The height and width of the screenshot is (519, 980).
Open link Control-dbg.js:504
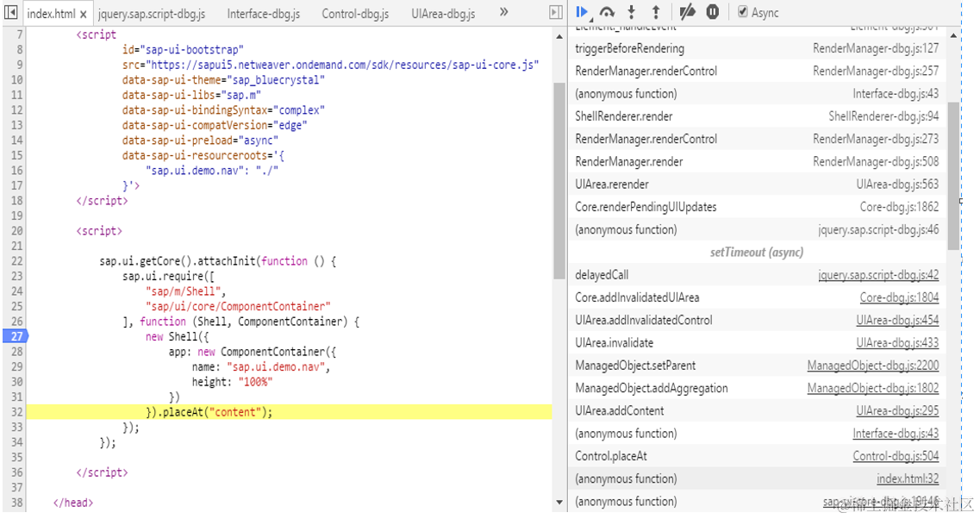click(896, 456)
